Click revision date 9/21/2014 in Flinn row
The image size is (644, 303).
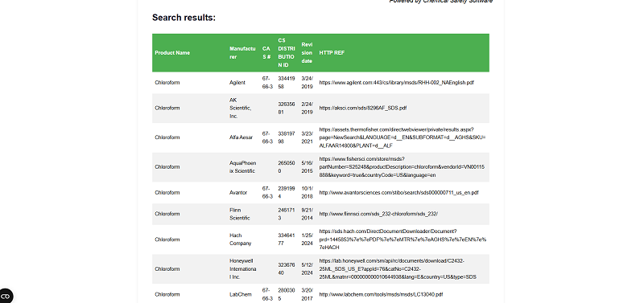(307, 214)
